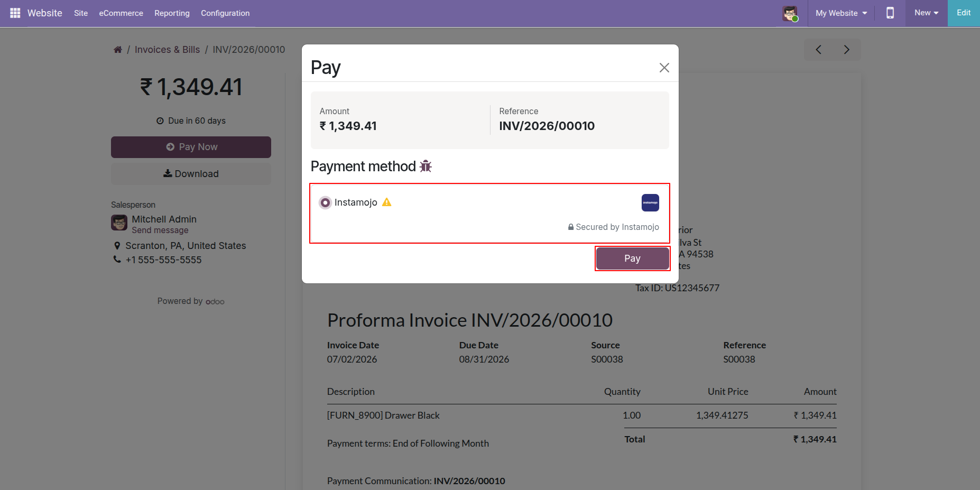Click the Mitchell Admin salesperson name
This screenshot has height=490, width=980.
coord(164,219)
